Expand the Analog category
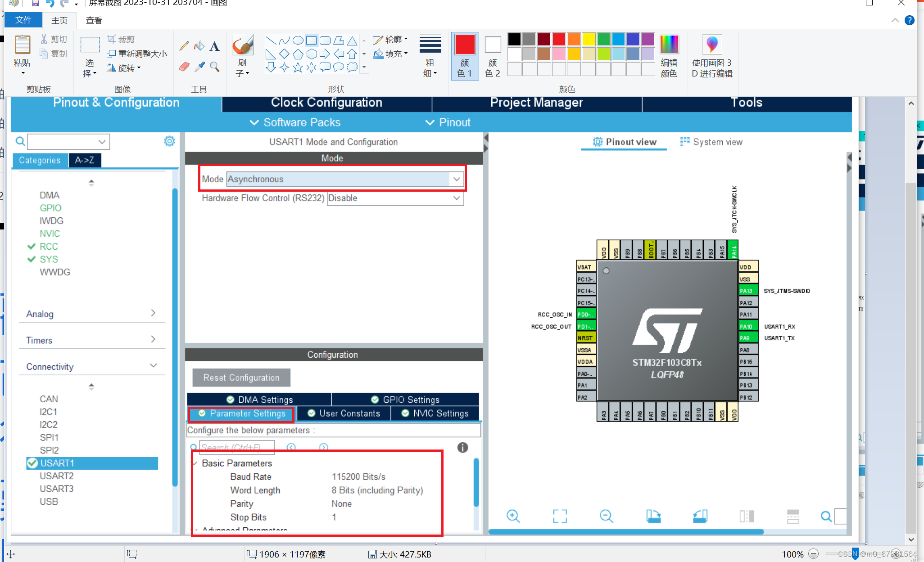This screenshot has width=924, height=562. 91,314
